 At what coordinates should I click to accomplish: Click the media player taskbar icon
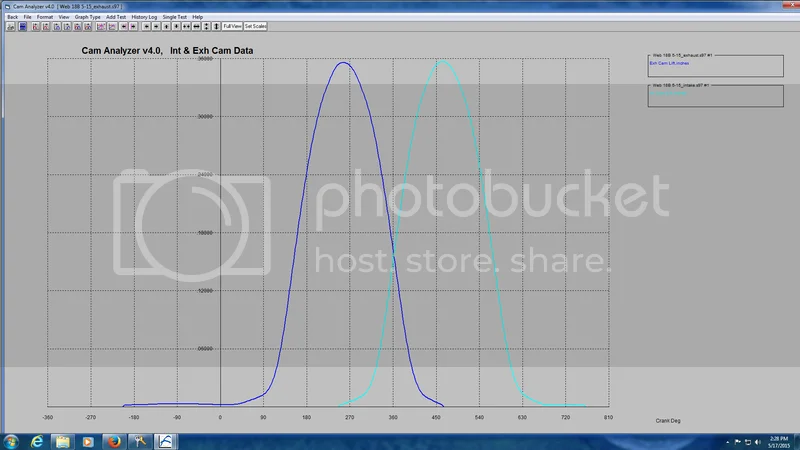pyautogui.click(x=88, y=441)
